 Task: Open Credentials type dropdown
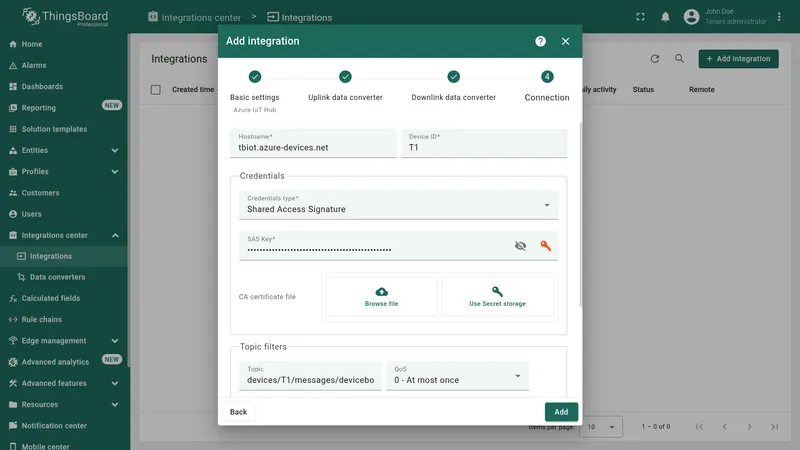398,205
